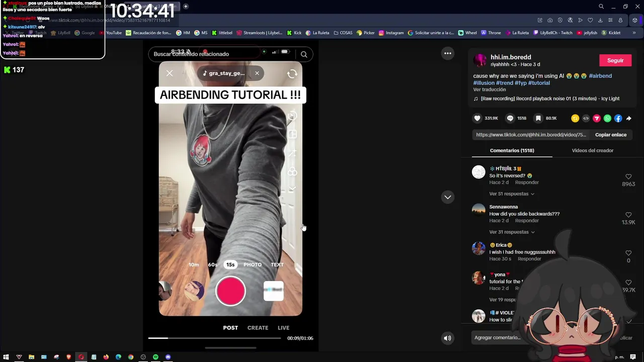Like the video with the heart icon

(x=477, y=118)
